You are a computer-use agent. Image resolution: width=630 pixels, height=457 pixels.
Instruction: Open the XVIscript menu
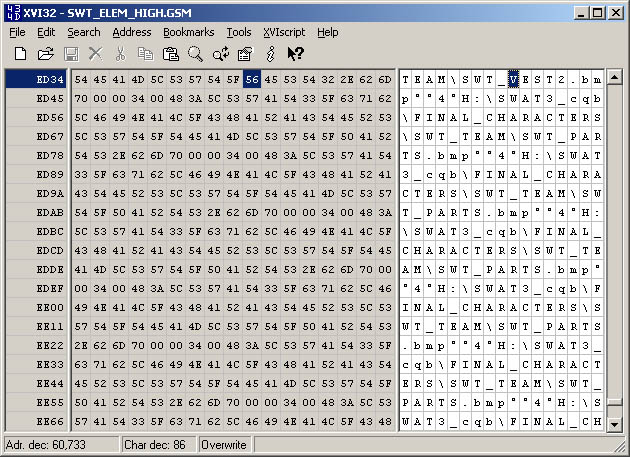[284, 32]
